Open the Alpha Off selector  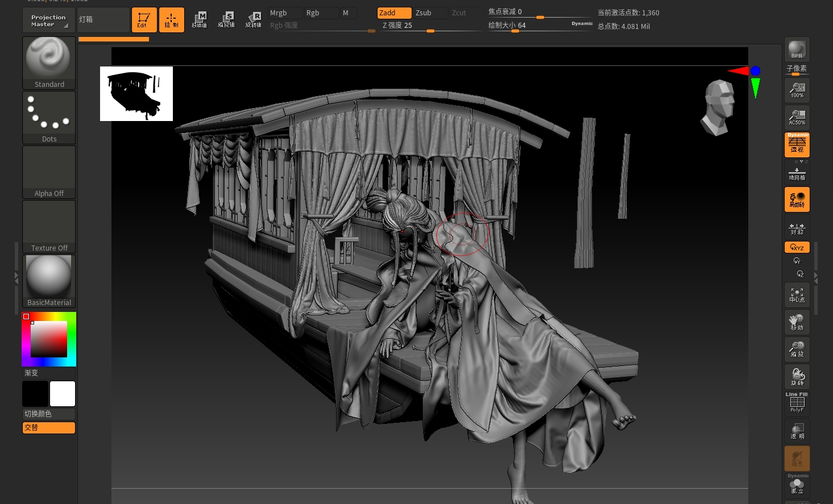click(49, 172)
